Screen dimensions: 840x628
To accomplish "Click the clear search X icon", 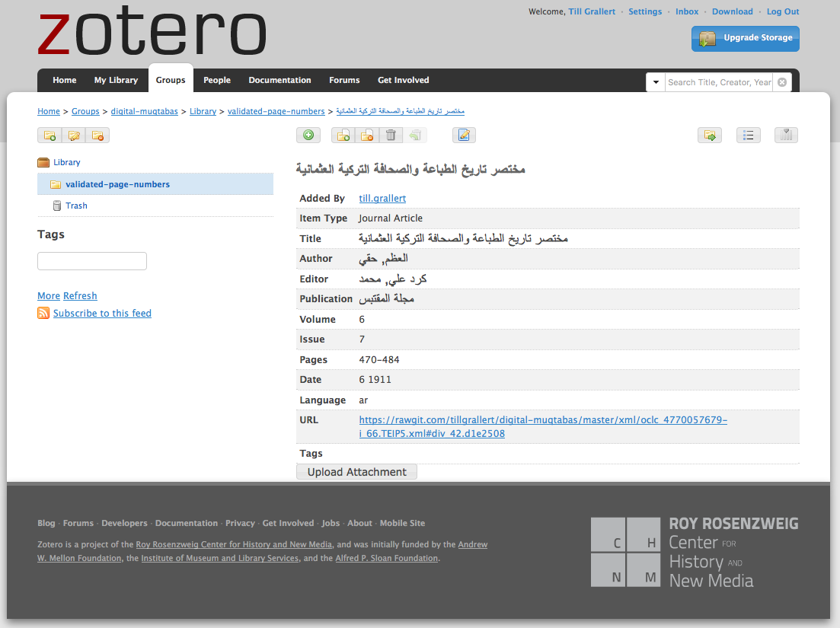I will (x=782, y=82).
